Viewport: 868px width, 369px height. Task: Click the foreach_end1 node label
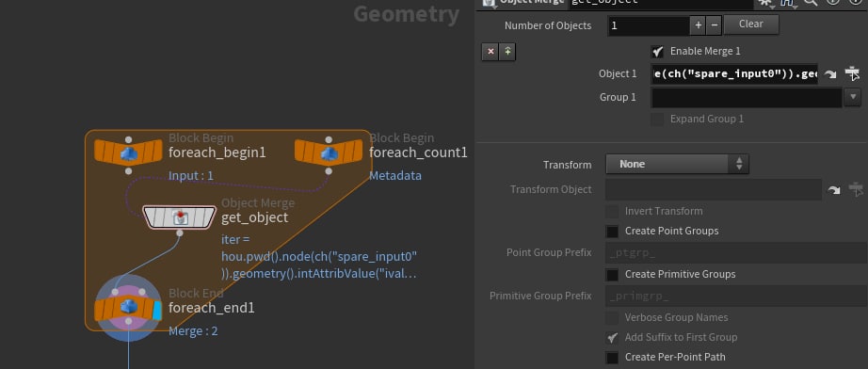coord(212,308)
